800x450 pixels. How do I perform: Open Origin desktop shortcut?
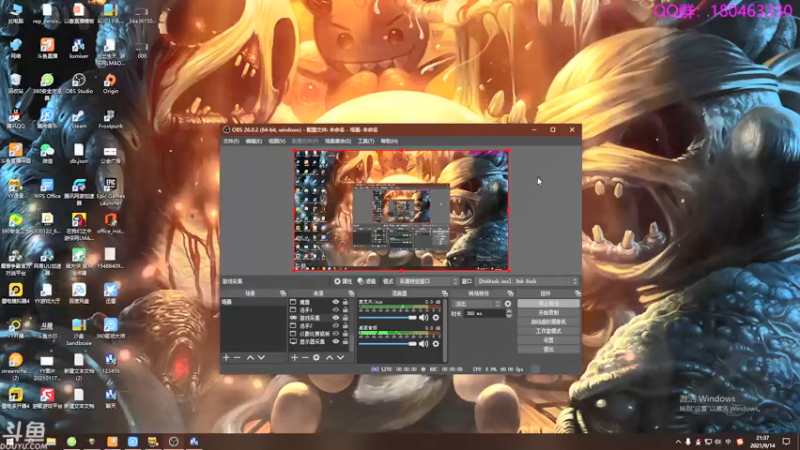click(x=110, y=84)
